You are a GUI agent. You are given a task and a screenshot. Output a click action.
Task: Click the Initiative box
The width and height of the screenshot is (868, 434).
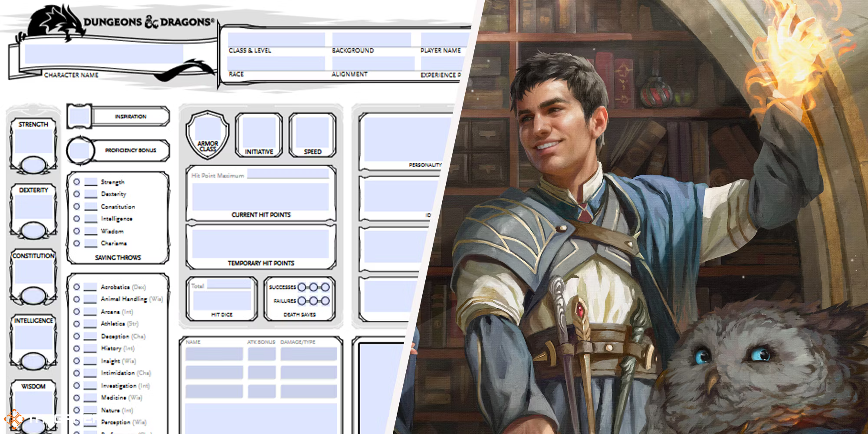pos(259,132)
